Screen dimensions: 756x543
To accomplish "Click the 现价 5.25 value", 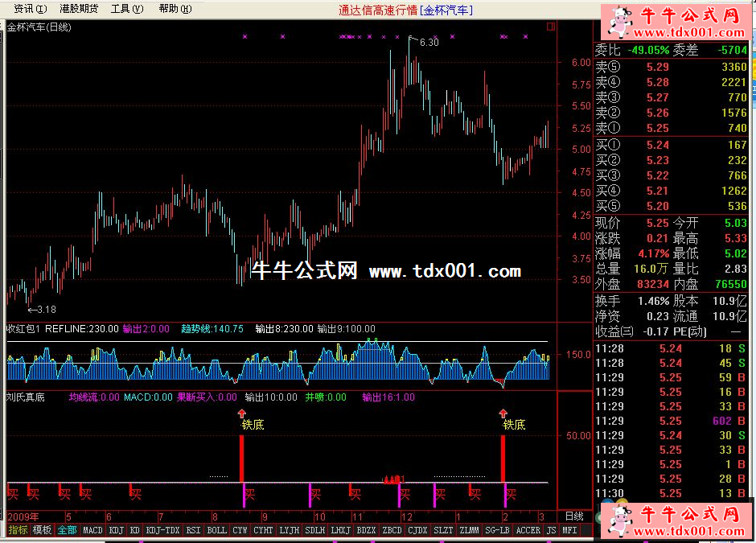I will 658,224.
